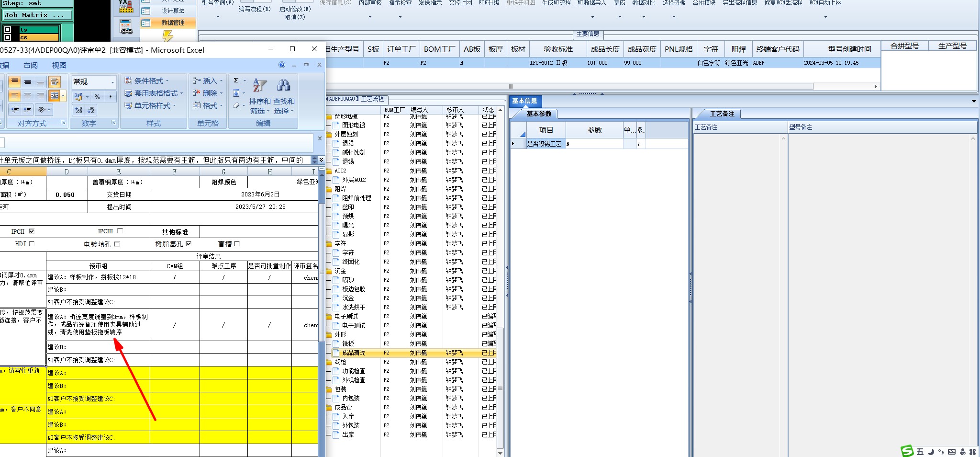This screenshot has width=980, height=457.
Task: Open the 格式 cell format dropdown
Action: (208, 105)
